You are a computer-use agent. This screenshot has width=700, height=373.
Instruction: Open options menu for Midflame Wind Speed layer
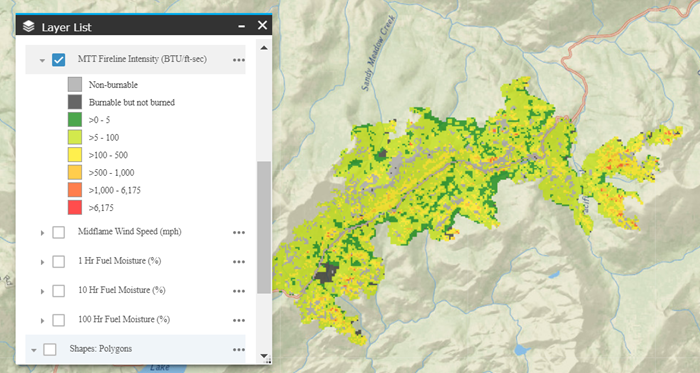pyautogui.click(x=239, y=232)
